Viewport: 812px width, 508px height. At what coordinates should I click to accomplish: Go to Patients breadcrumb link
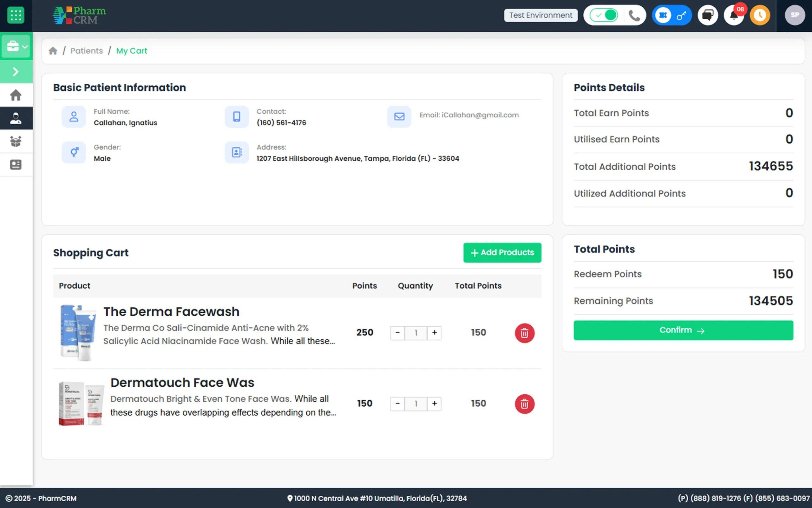(x=87, y=51)
